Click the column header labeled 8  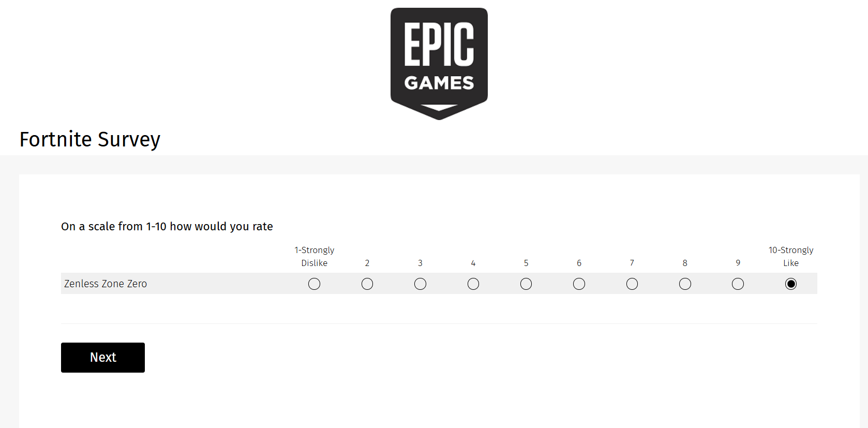tap(685, 263)
